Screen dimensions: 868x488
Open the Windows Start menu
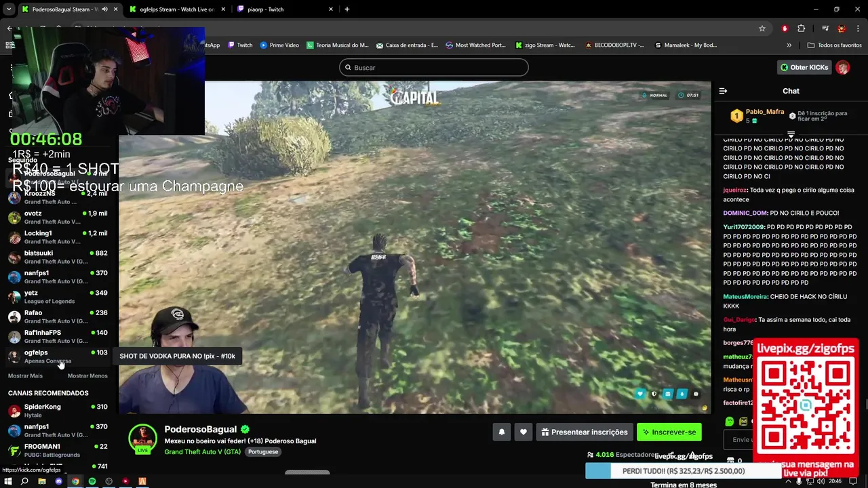point(7,481)
